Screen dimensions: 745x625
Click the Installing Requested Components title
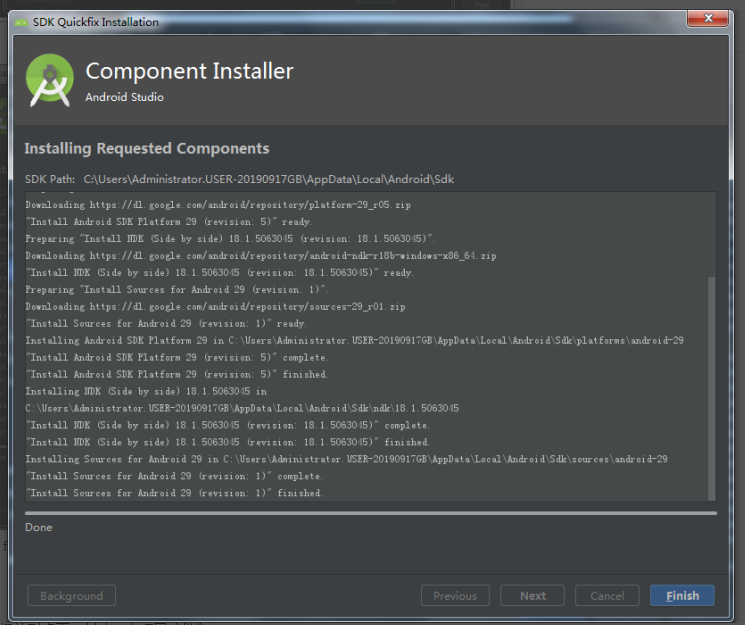[x=147, y=148]
